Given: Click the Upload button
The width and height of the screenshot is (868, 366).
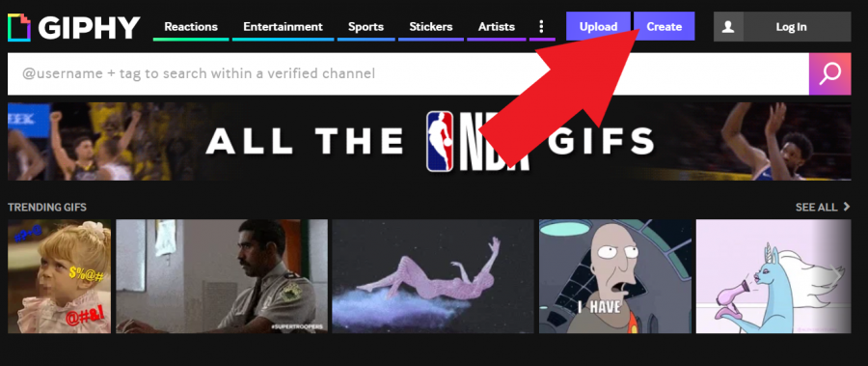Looking at the screenshot, I should click(x=598, y=27).
